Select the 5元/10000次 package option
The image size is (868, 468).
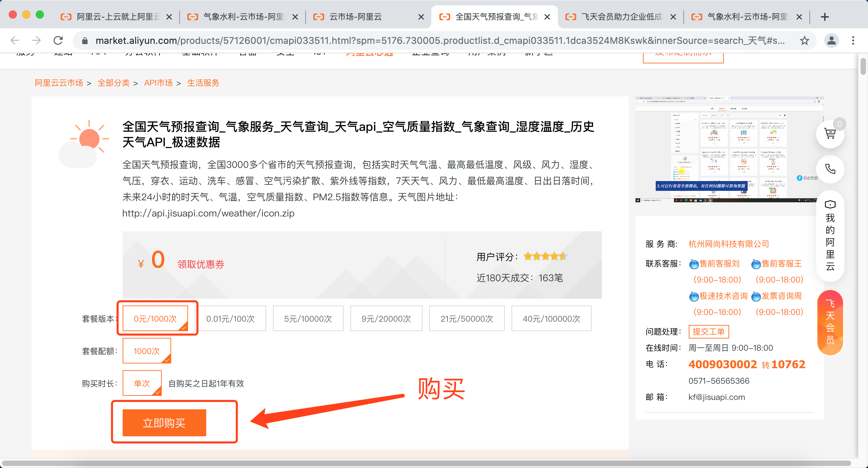[308, 319]
